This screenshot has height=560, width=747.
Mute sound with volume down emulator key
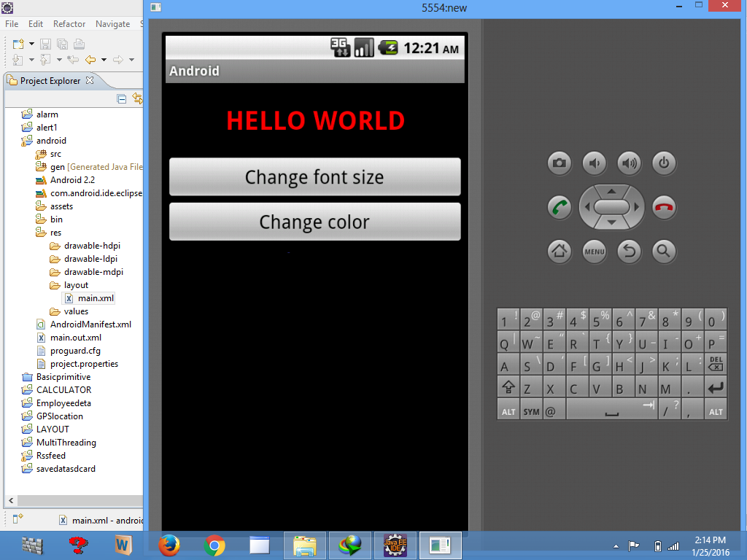595,163
